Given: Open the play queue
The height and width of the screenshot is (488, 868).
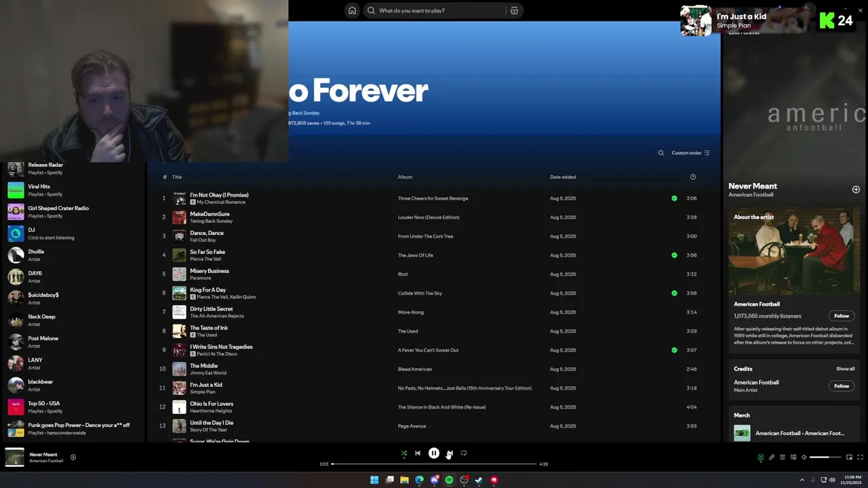Looking at the screenshot, I should [782, 457].
